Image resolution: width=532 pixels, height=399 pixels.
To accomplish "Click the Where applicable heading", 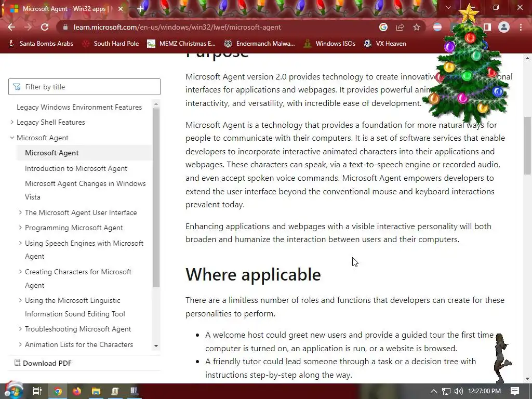I will coord(253,274).
